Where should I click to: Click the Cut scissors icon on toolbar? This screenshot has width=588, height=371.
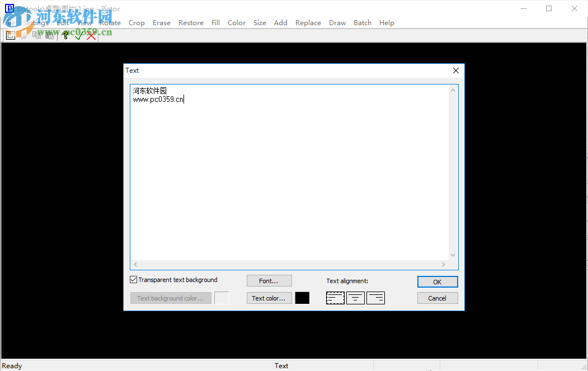24,35
